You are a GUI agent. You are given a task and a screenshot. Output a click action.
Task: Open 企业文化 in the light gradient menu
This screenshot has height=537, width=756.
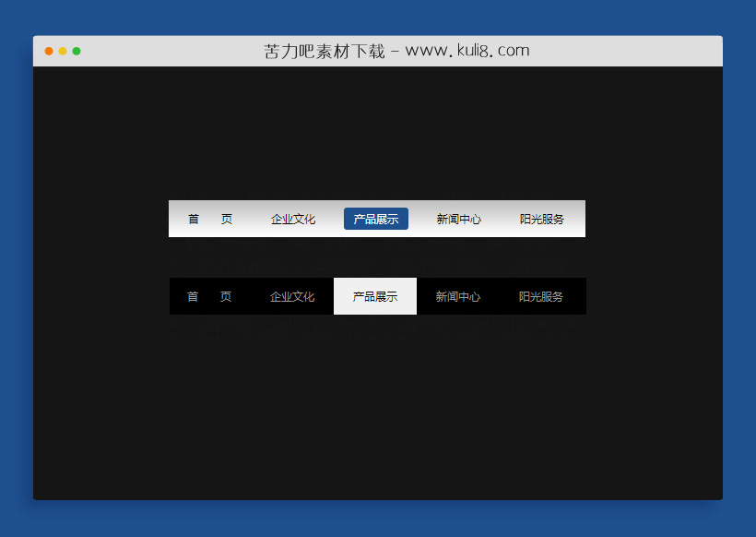click(x=293, y=220)
